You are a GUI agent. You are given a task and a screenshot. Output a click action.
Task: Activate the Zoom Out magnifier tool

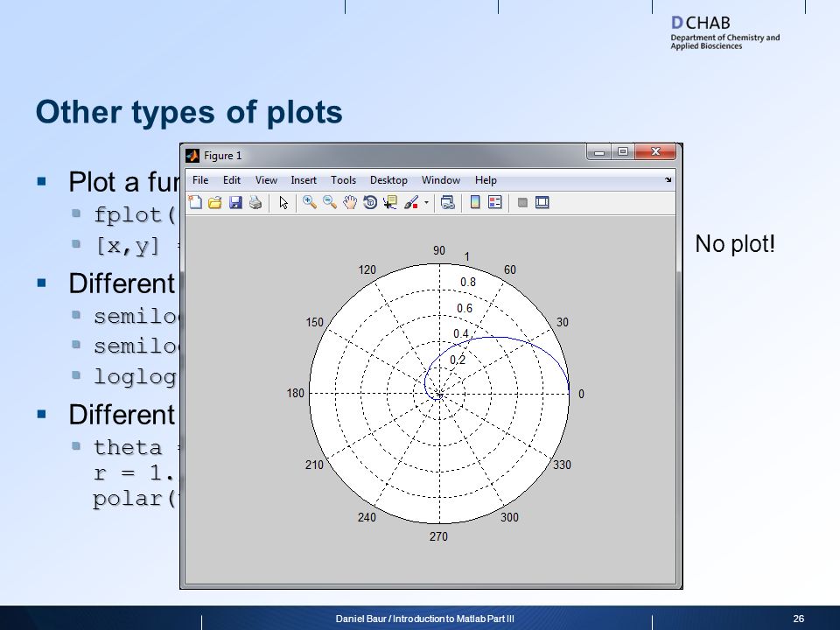(330, 202)
